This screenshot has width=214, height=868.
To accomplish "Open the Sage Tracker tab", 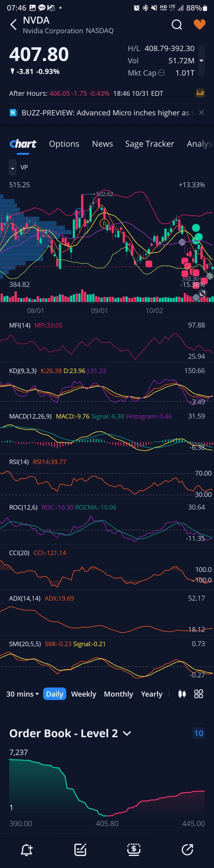I will coord(150,144).
